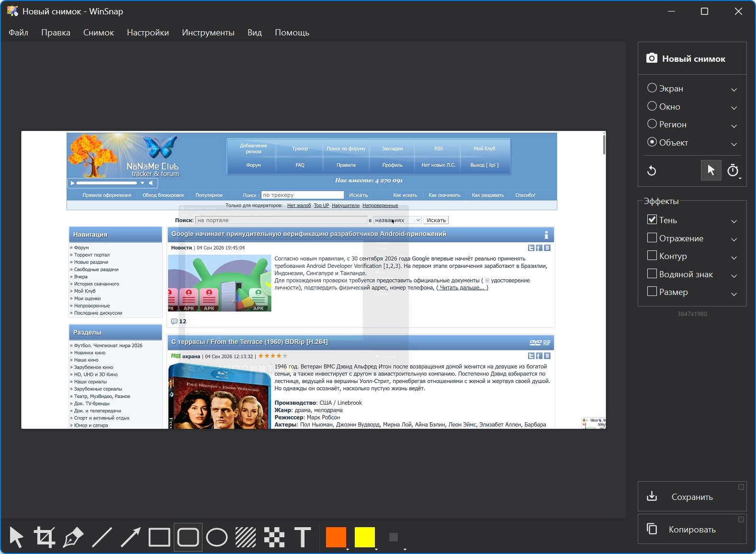Expand the Экран capture options chevron
Image resolution: width=756 pixels, height=554 pixels.
tap(734, 90)
